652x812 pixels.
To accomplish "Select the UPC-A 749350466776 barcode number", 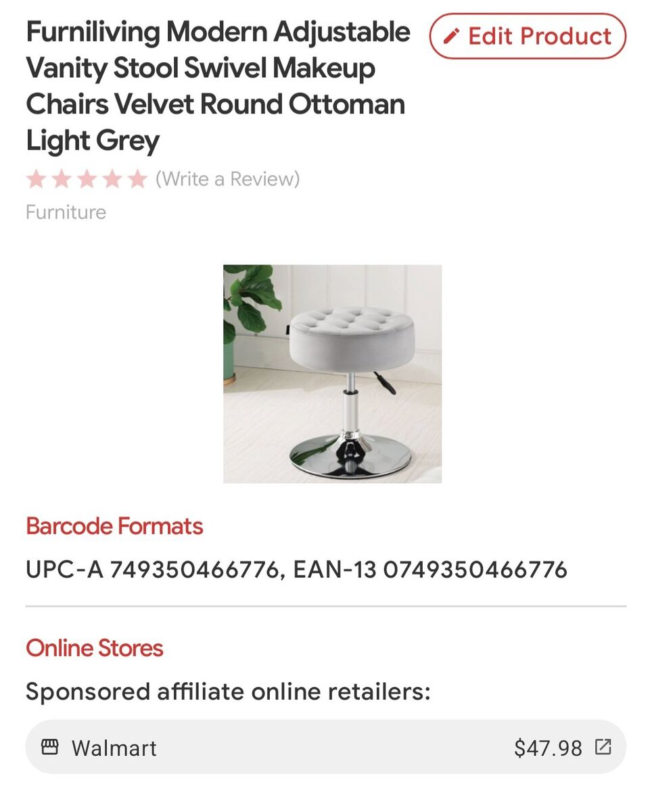I will pyautogui.click(x=152, y=570).
